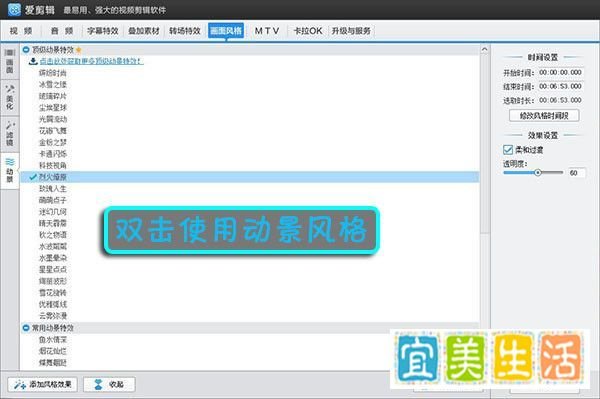The image size is (600, 399).
Task: Adjust the 透明度 slider handle
Action: click(x=538, y=173)
